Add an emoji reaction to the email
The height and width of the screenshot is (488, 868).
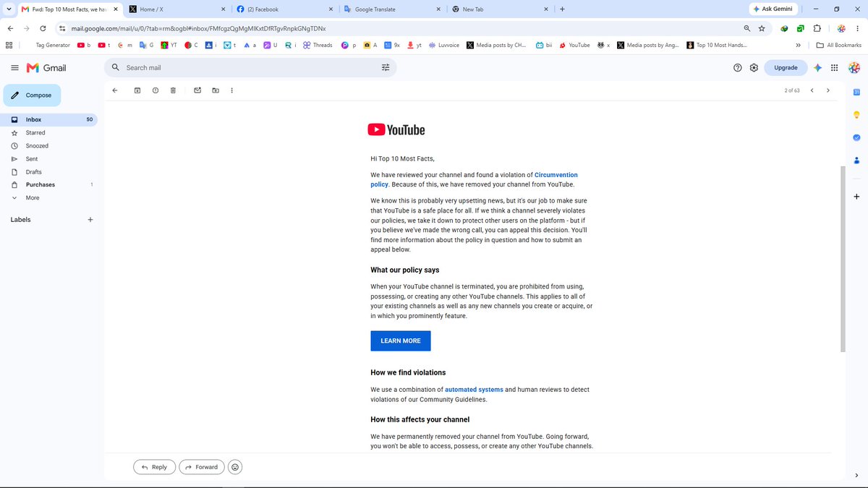point(235,467)
